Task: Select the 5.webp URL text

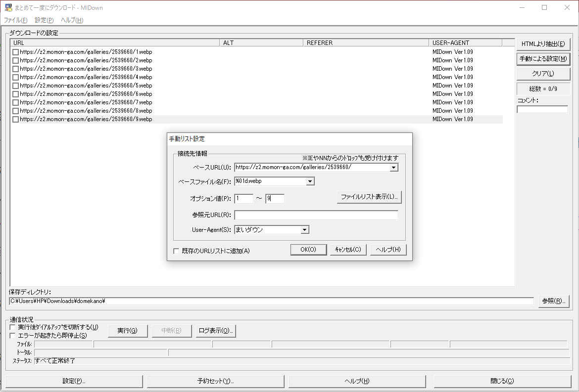Action: pos(86,86)
